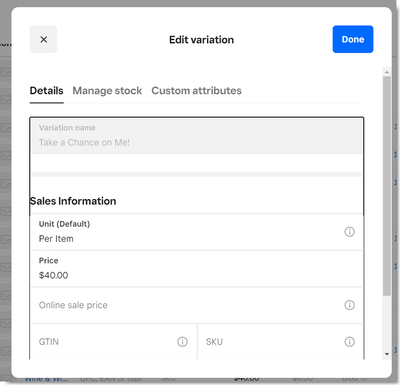This screenshot has height=385, width=400.
Task: Switch to the Details tab
Action: [46, 91]
